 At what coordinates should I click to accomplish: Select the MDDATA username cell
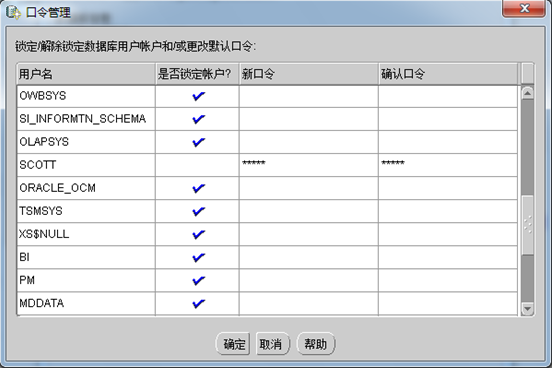[86, 303]
